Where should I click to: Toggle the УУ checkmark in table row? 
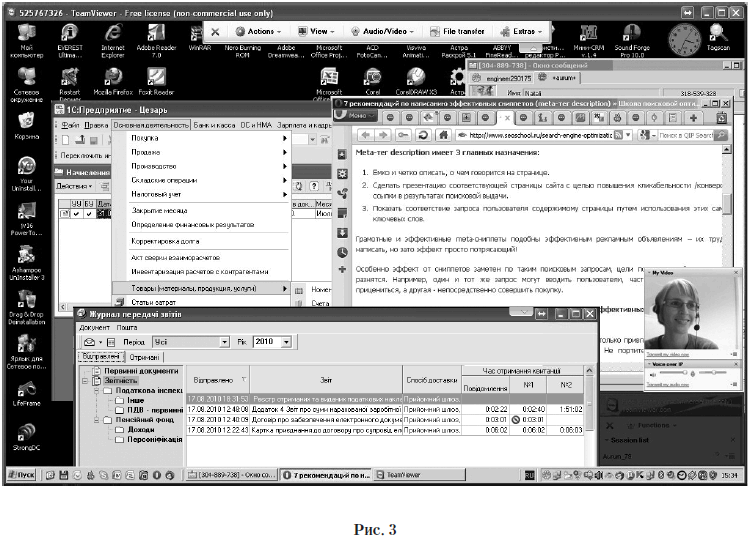[x=77, y=213]
